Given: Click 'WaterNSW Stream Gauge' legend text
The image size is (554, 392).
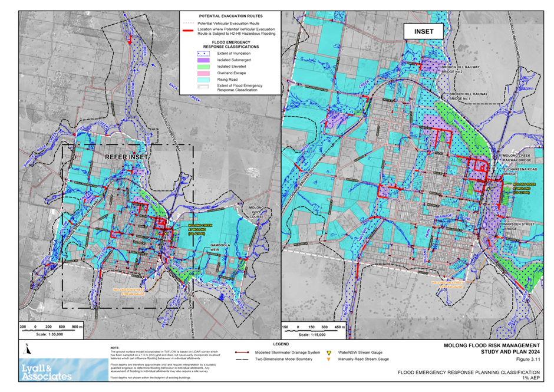Looking at the screenshot, I should pyautogui.click(x=360, y=353).
